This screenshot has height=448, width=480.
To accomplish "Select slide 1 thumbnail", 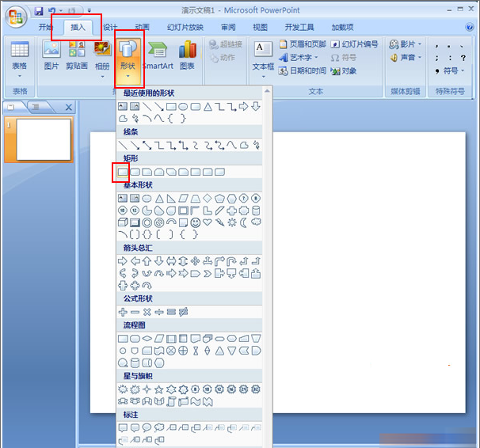I will [x=44, y=139].
